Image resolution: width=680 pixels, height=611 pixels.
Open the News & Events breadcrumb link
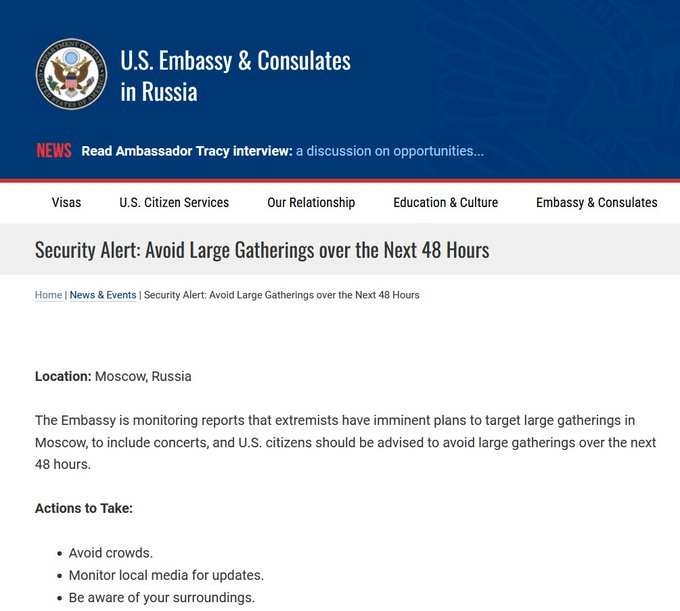click(103, 295)
